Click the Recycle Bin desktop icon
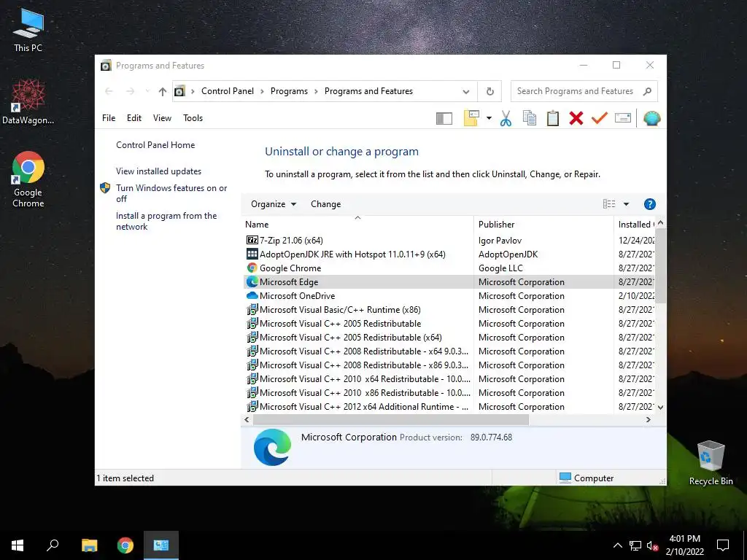 coord(711,462)
